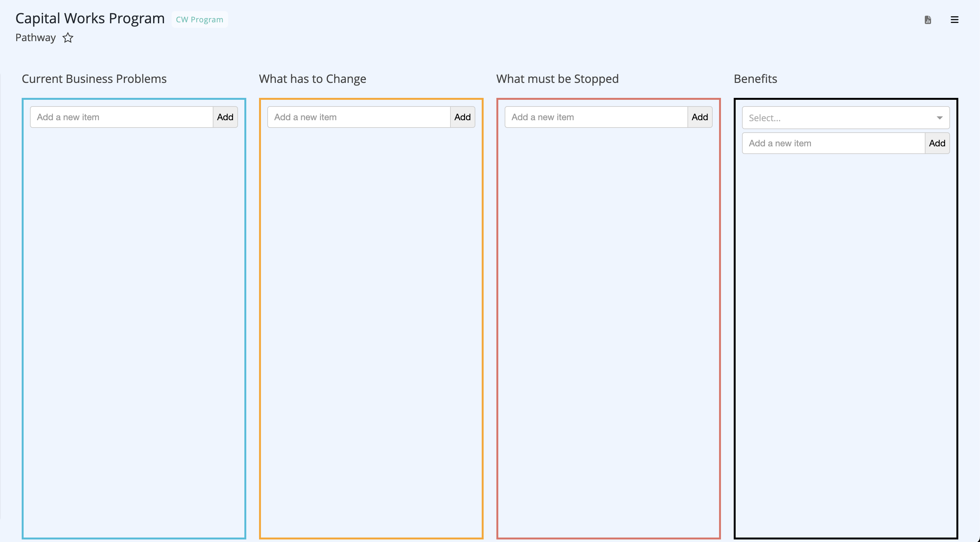
Task: Click Add in Benefits column
Action: [937, 143]
